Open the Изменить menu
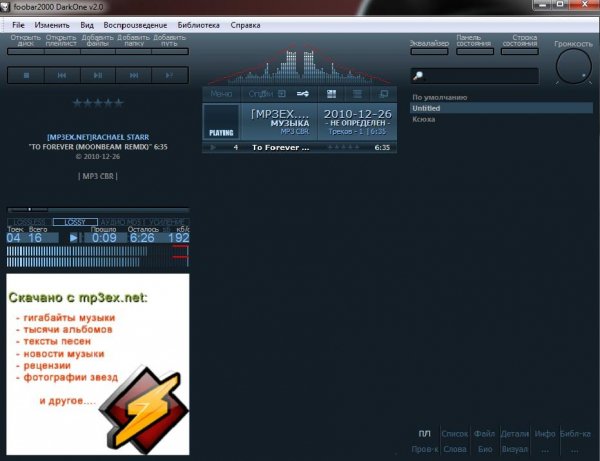The height and width of the screenshot is (461, 600). point(52,25)
